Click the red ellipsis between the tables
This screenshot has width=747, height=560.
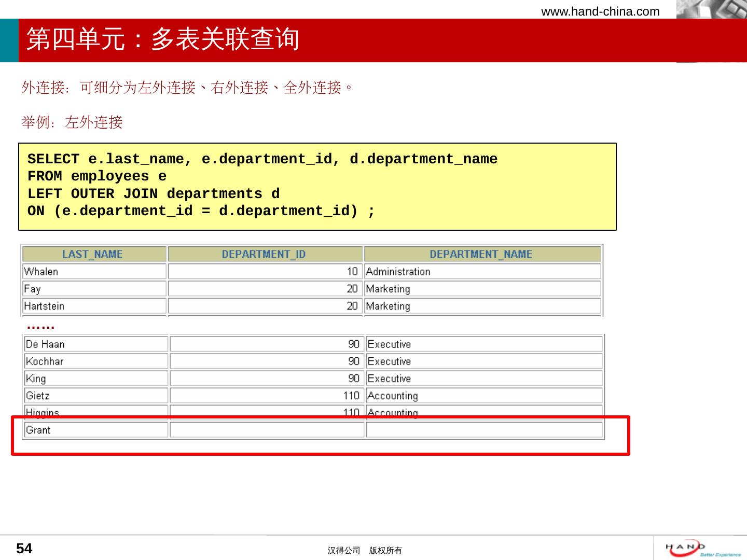click(40, 327)
